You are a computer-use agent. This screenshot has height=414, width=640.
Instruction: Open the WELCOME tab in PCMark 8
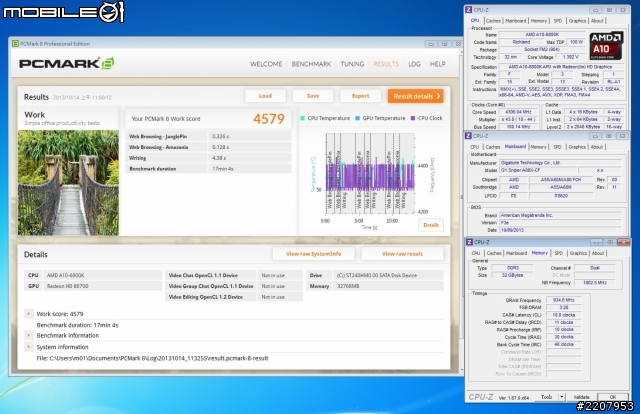[266, 64]
